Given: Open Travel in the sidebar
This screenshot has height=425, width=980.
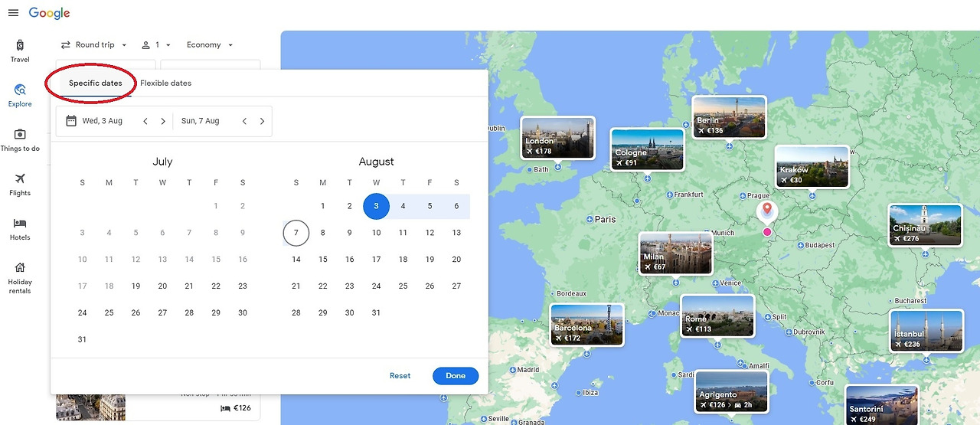Looking at the screenshot, I should (20, 51).
